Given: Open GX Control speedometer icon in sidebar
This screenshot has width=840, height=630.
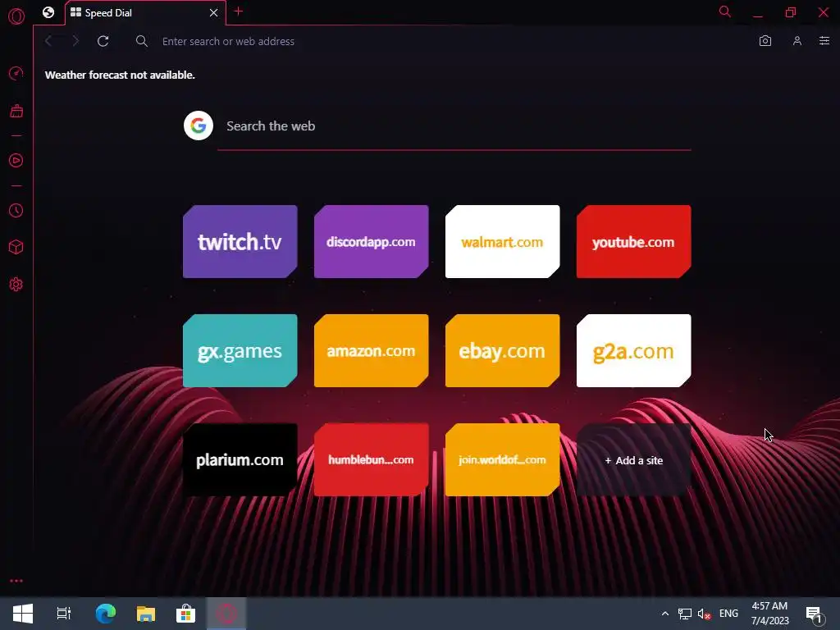Looking at the screenshot, I should (x=16, y=73).
